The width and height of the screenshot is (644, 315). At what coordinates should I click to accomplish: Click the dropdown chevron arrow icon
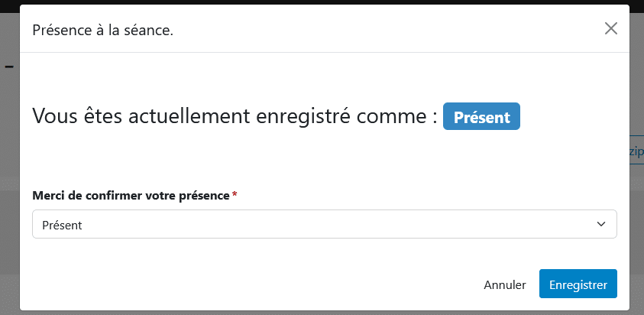[600, 224]
